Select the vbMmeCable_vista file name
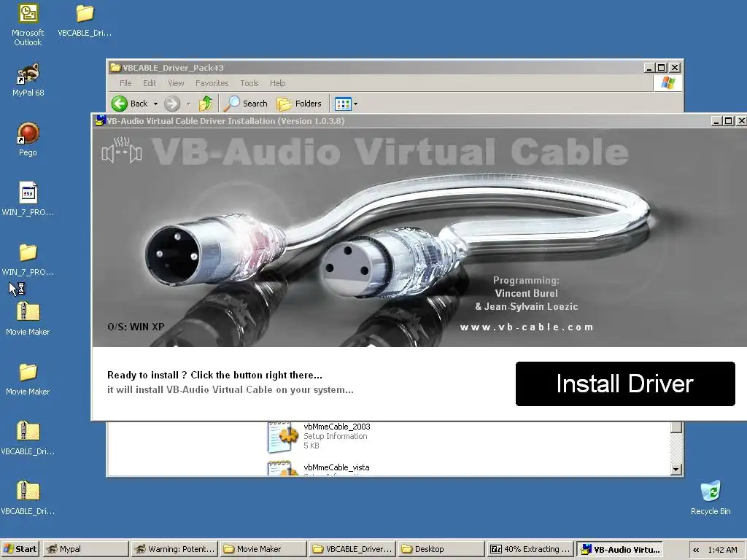 tap(336, 467)
